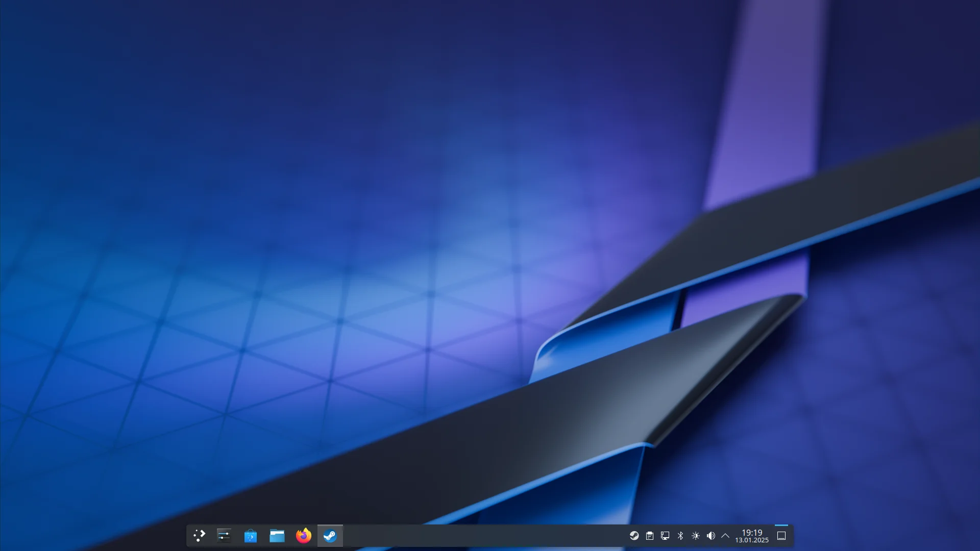Screen dimensions: 980x551
Task: Open System Settings from the panel
Action: (224, 536)
